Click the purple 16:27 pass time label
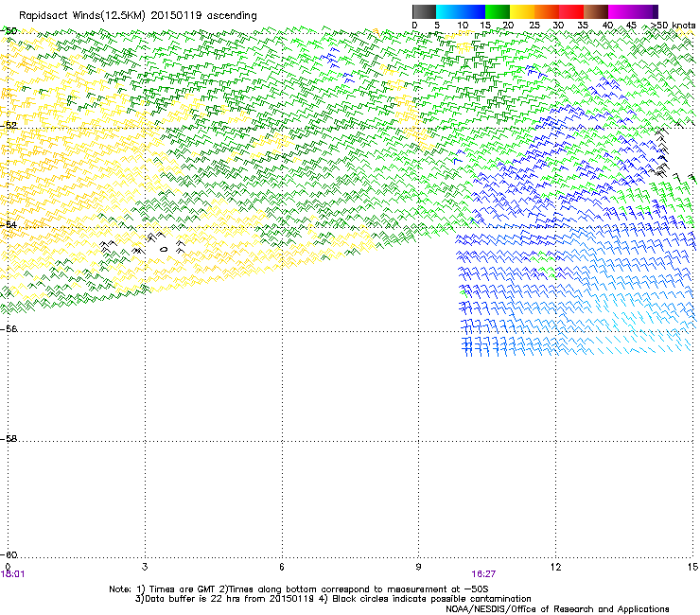The image size is (700, 615). (483, 574)
